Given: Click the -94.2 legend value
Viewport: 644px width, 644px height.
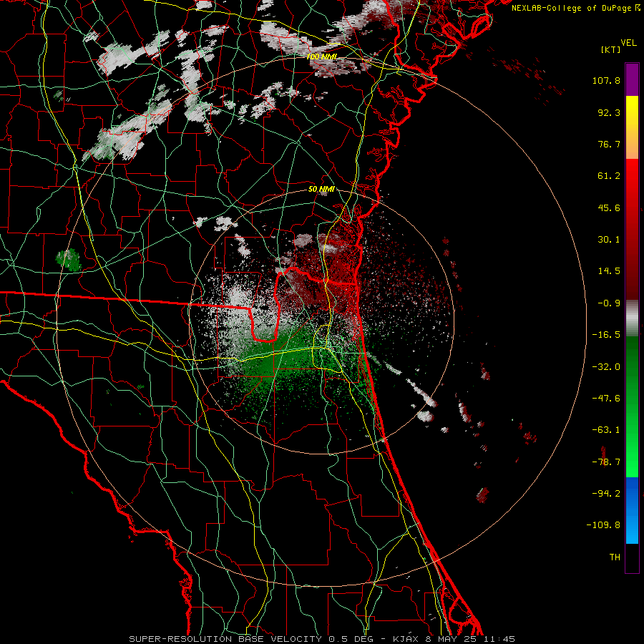Looking at the screenshot, I should (x=606, y=494).
